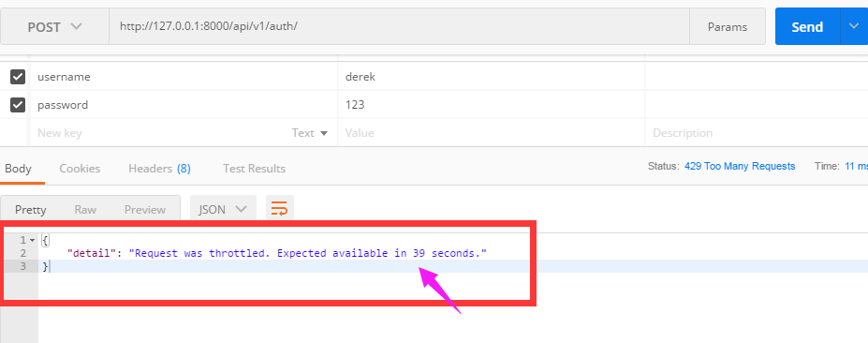
Task: Open the Params editor
Action: [728, 27]
